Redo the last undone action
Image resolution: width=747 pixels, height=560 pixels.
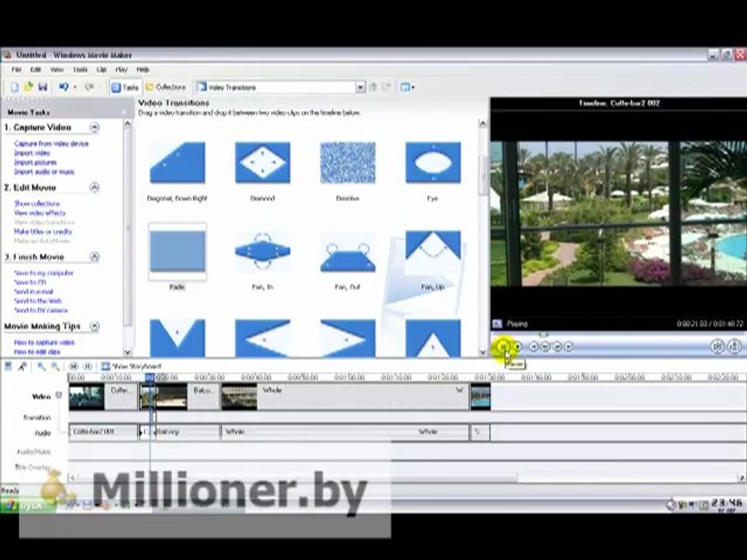(x=89, y=87)
